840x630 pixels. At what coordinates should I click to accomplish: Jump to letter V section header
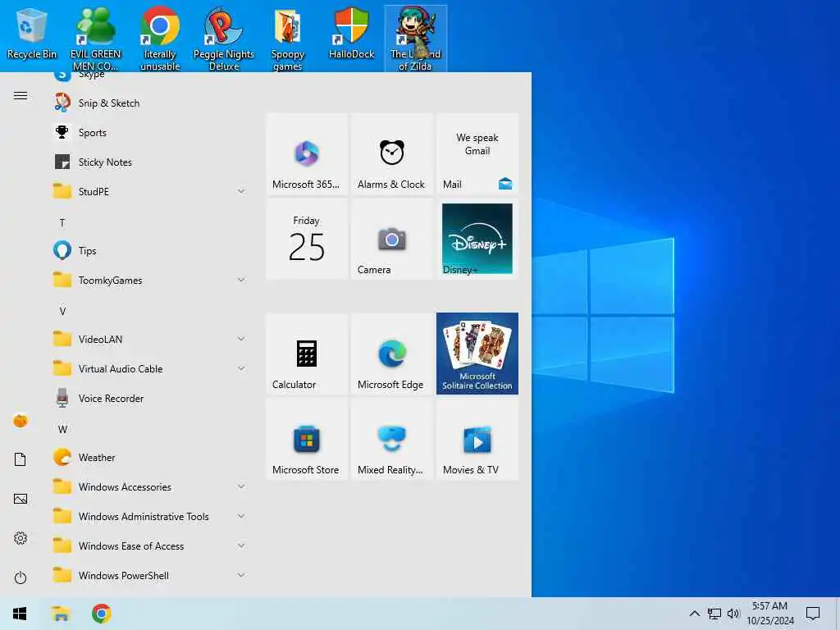pos(62,311)
